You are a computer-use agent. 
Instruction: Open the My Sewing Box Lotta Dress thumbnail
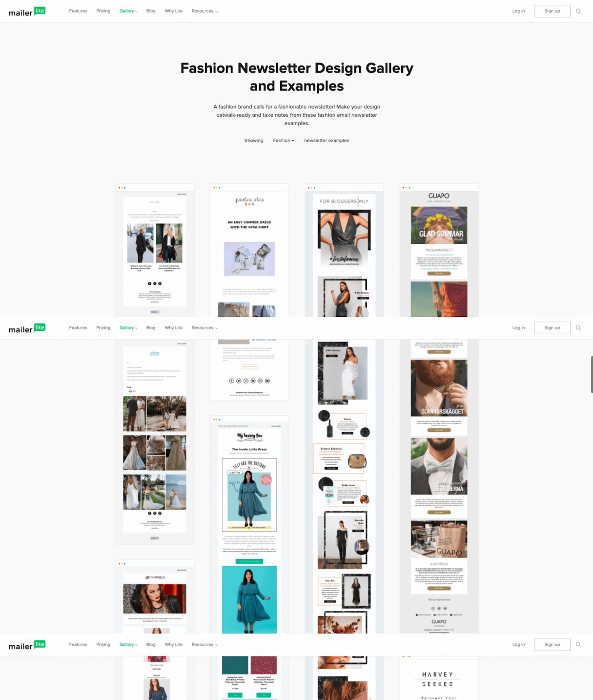pyautogui.click(x=249, y=525)
